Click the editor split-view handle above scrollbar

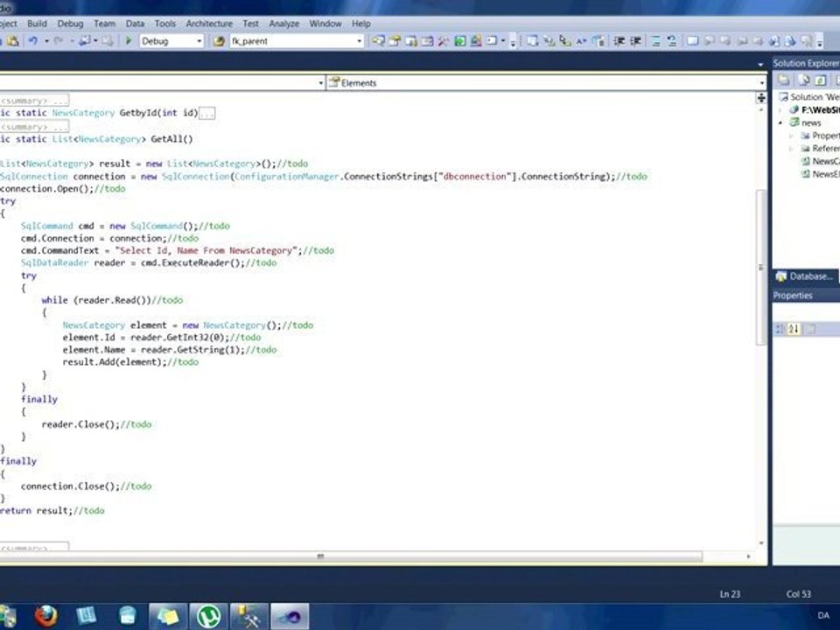pyautogui.click(x=761, y=97)
